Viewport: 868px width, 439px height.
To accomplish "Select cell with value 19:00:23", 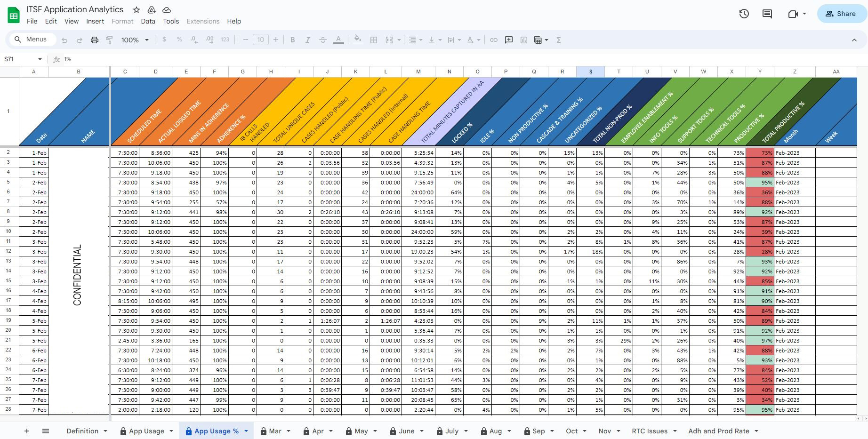I will pos(418,252).
